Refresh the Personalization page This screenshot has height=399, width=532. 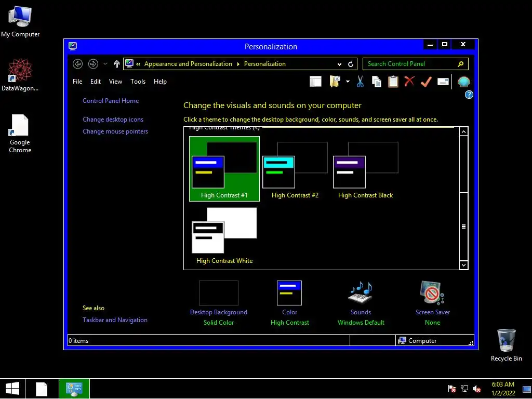coord(351,64)
